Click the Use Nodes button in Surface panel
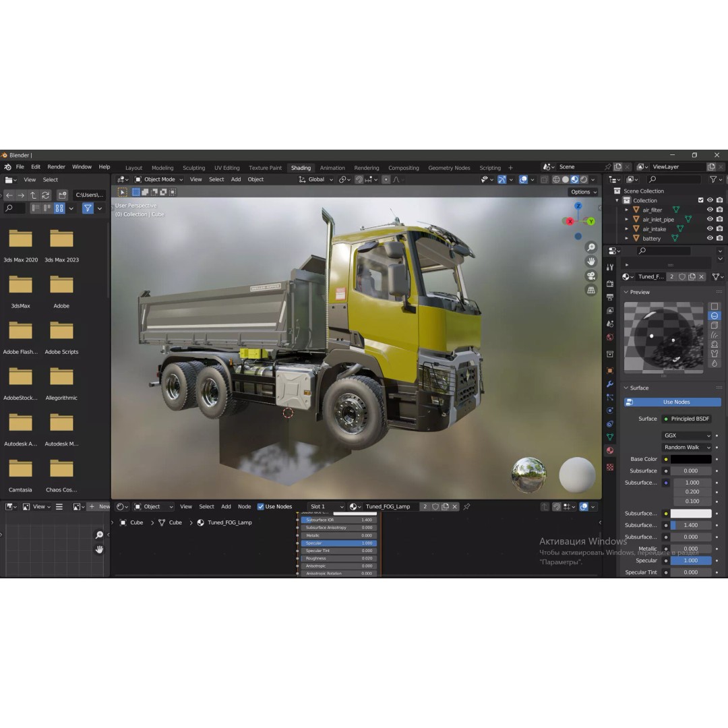The image size is (728, 728). tap(672, 402)
